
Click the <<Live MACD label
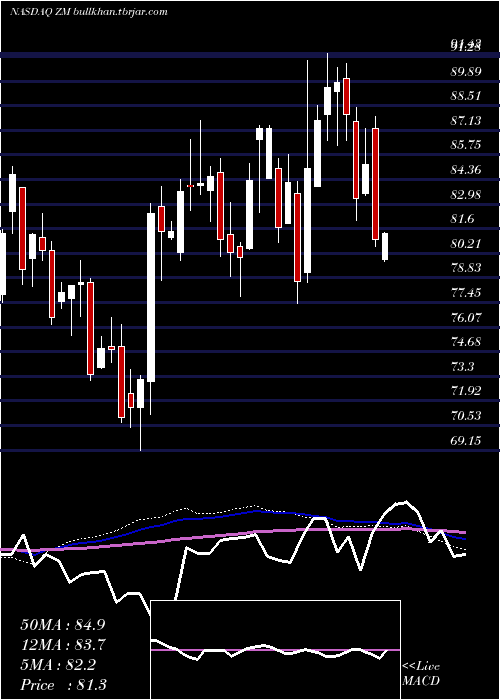click(x=421, y=674)
